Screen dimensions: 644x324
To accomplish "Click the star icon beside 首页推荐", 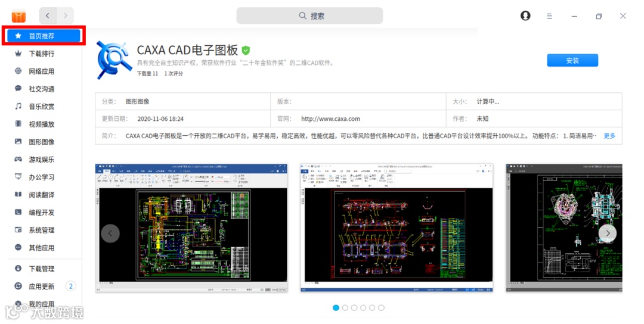I will [x=18, y=36].
